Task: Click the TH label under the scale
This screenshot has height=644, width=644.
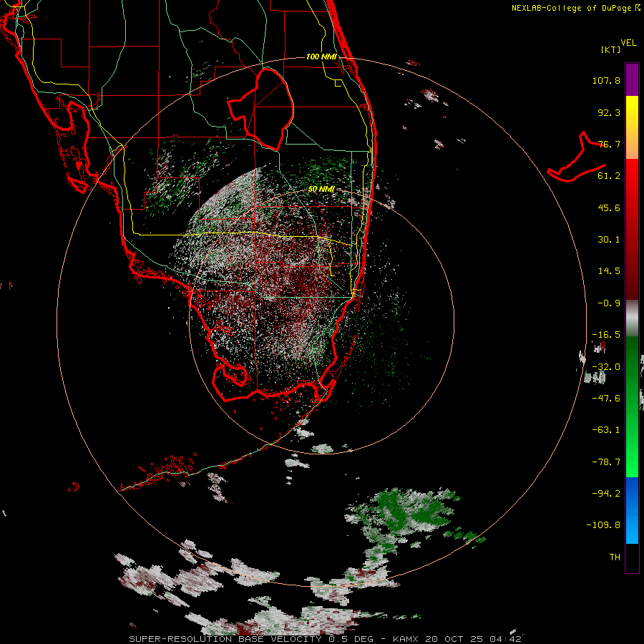Action: coord(615,557)
